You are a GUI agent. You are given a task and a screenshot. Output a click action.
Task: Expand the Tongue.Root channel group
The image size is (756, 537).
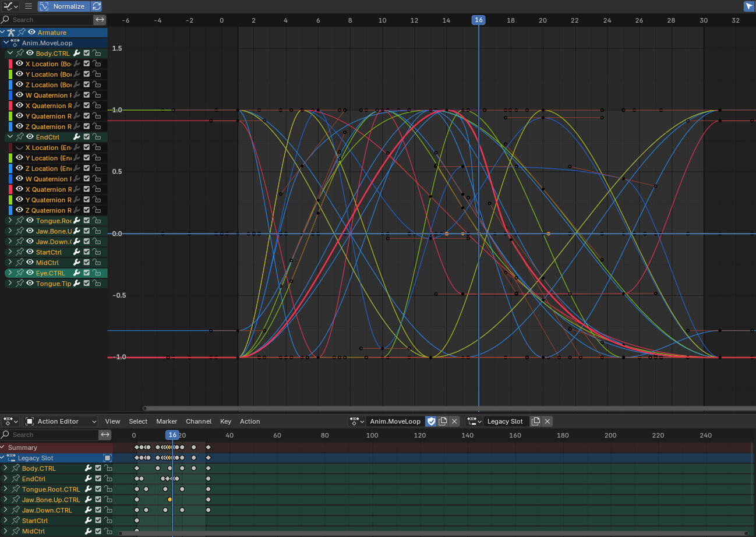click(x=9, y=220)
